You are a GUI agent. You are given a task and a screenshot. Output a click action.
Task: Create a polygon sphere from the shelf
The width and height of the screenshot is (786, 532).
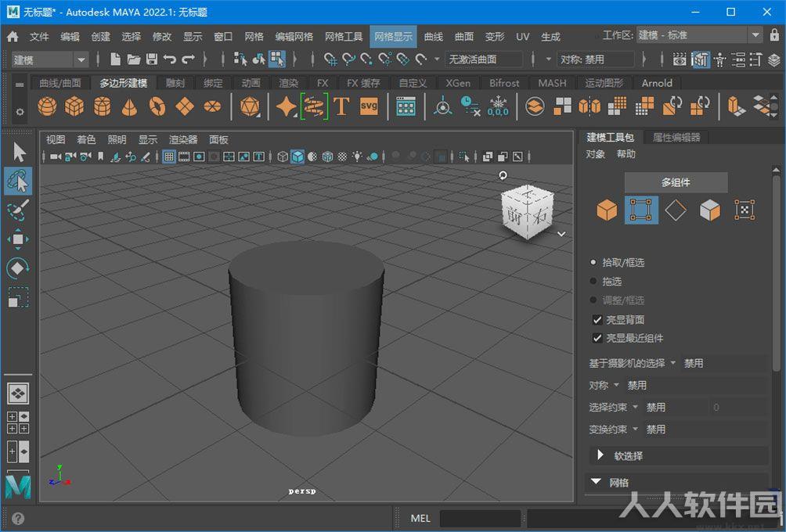[x=47, y=106]
